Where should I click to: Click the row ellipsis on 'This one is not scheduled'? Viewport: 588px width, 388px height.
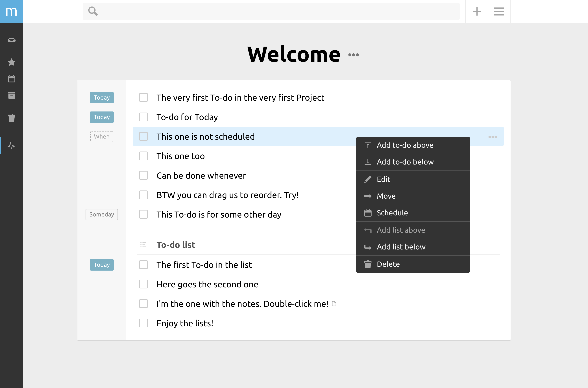(x=492, y=137)
